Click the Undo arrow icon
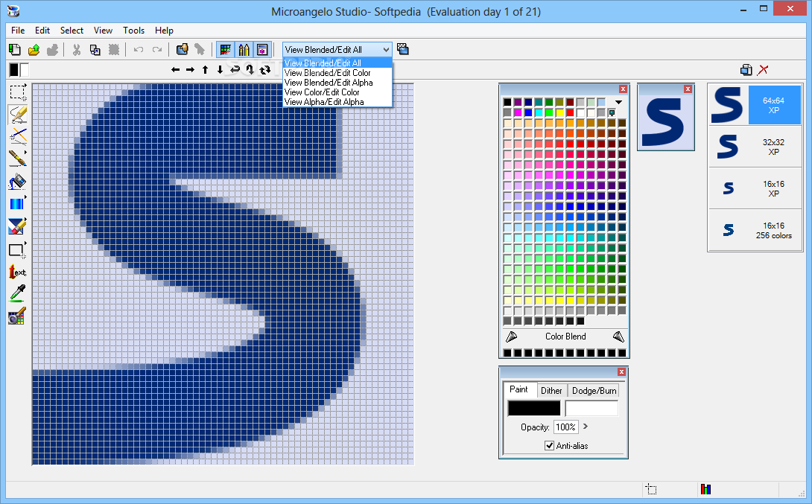The image size is (812, 504). click(139, 50)
